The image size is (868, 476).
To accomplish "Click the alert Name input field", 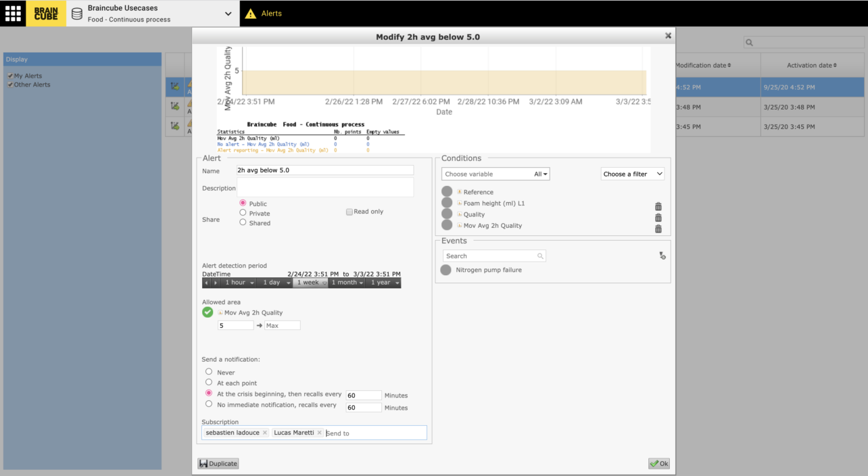I will (x=324, y=170).
